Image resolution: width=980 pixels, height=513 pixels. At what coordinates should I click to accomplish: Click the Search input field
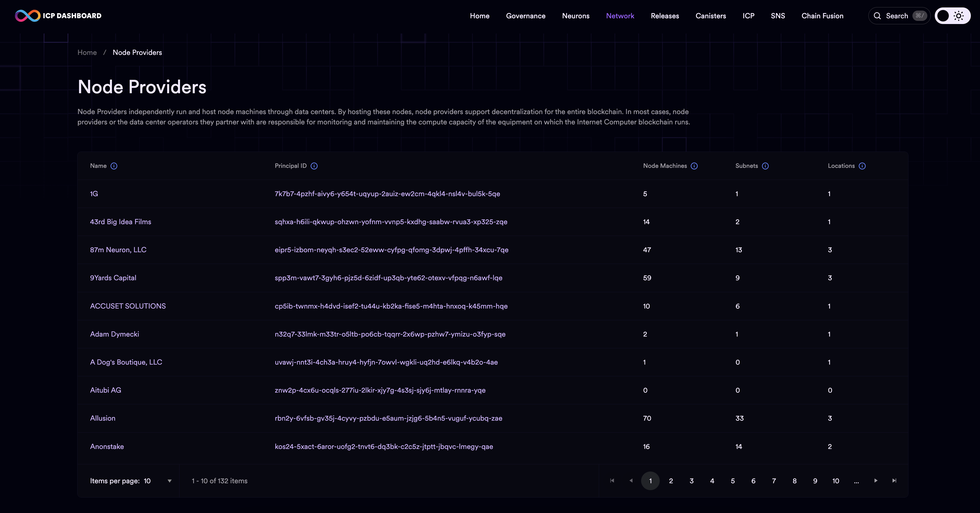(899, 15)
